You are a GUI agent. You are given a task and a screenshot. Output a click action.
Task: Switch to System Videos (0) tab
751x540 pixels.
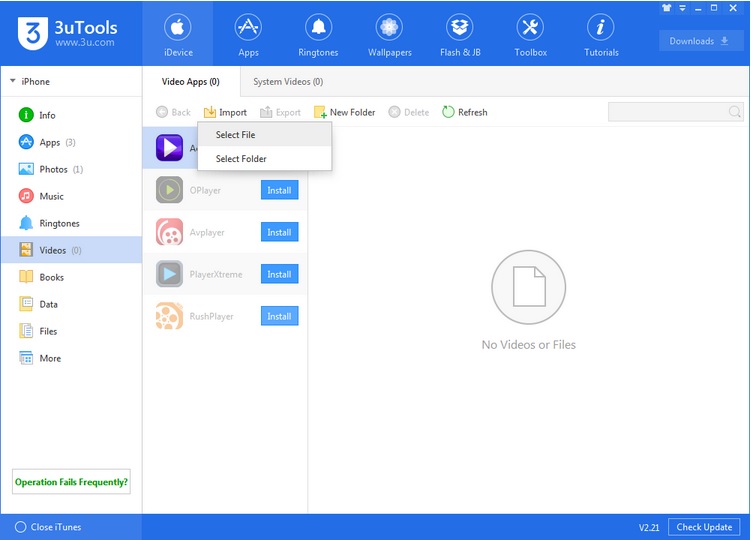coord(288,81)
